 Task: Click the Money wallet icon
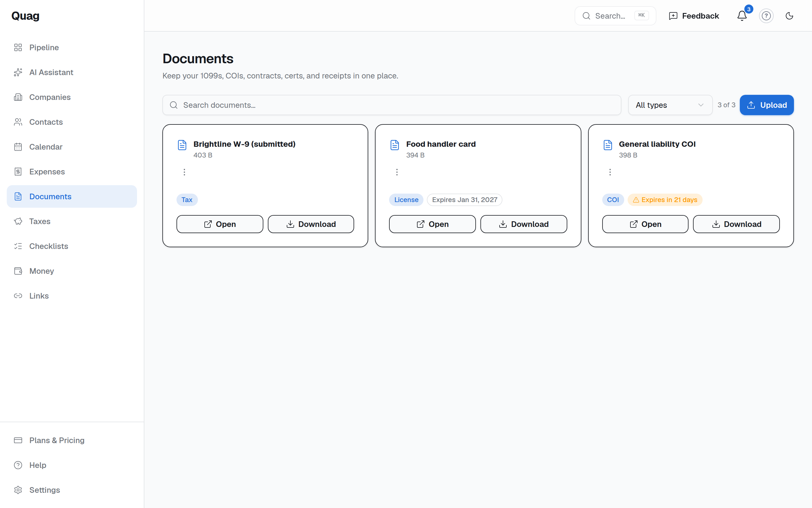click(18, 271)
